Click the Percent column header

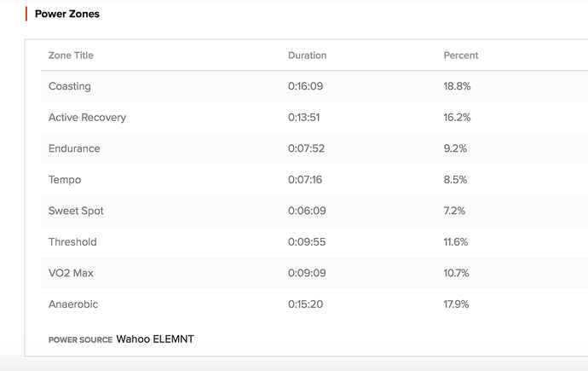461,55
